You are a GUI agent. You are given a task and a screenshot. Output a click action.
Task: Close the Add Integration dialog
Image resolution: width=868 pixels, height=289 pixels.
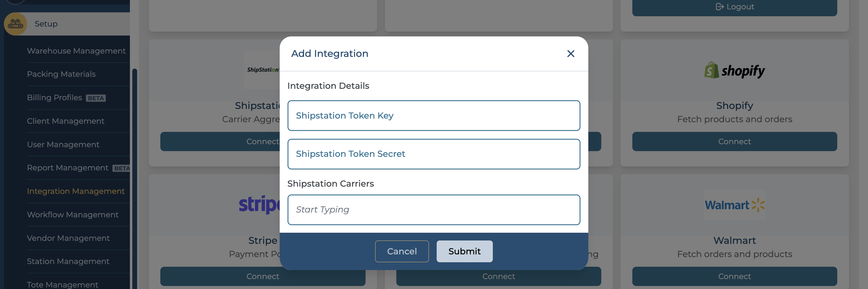click(x=571, y=54)
